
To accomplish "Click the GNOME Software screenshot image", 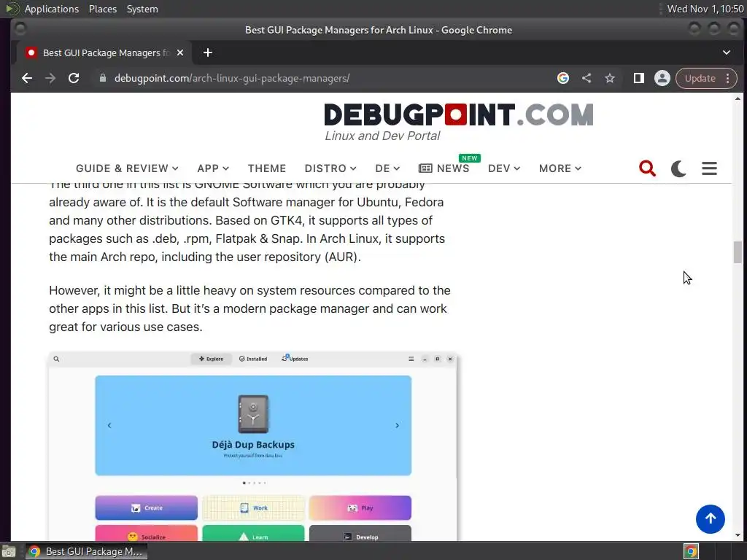I will pos(253,447).
